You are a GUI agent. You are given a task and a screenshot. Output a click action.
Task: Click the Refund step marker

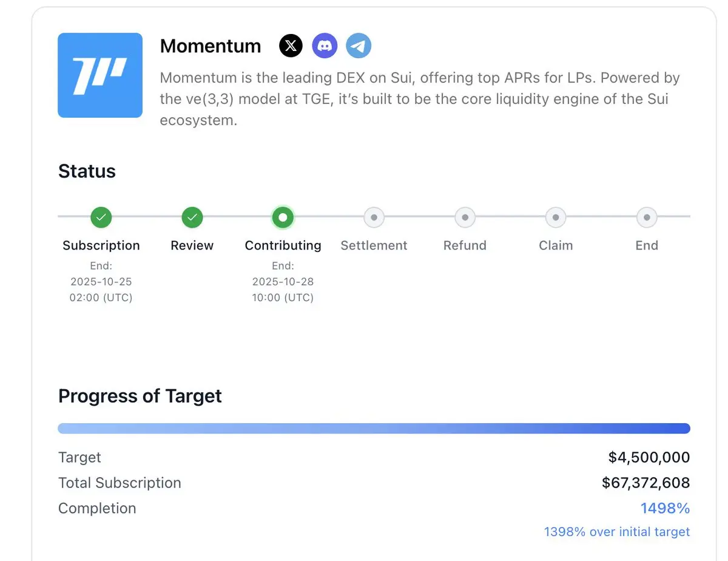coord(465,217)
